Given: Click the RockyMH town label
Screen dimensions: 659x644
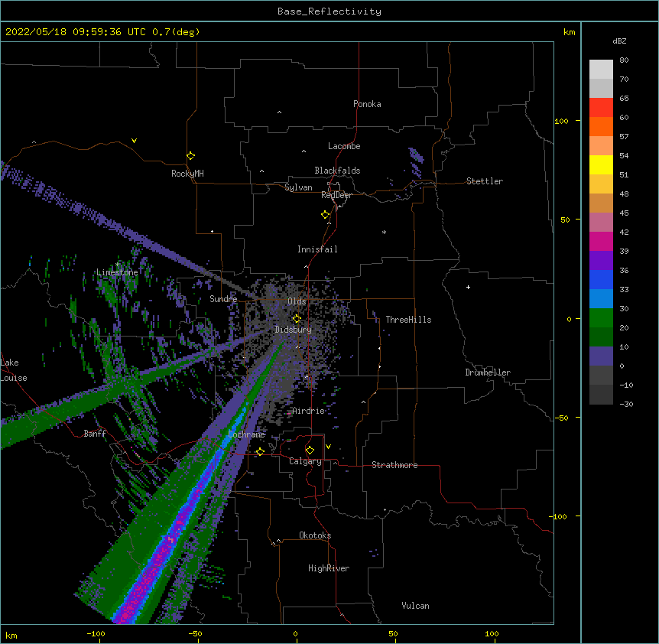Looking at the screenshot, I should coord(187,174).
